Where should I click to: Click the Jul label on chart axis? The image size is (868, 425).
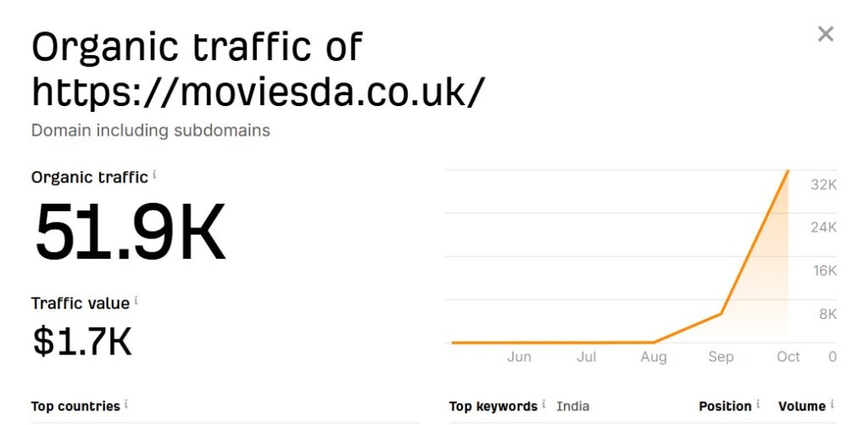pos(587,357)
